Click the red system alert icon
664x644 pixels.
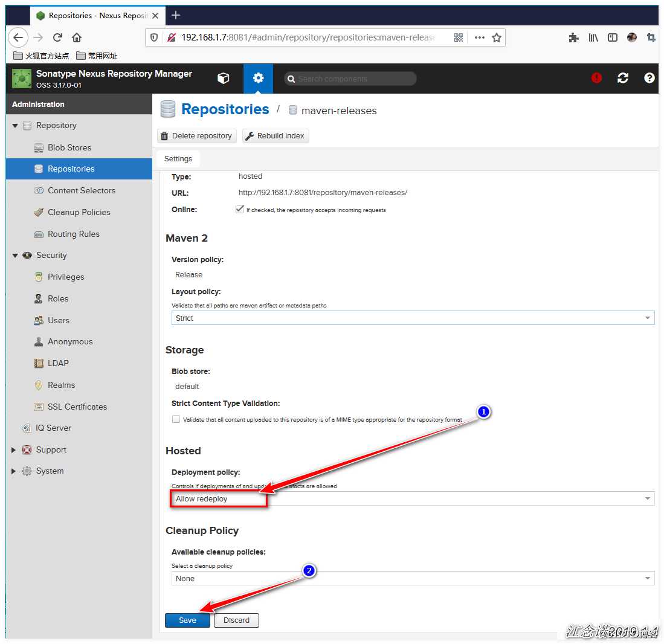coord(596,78)
